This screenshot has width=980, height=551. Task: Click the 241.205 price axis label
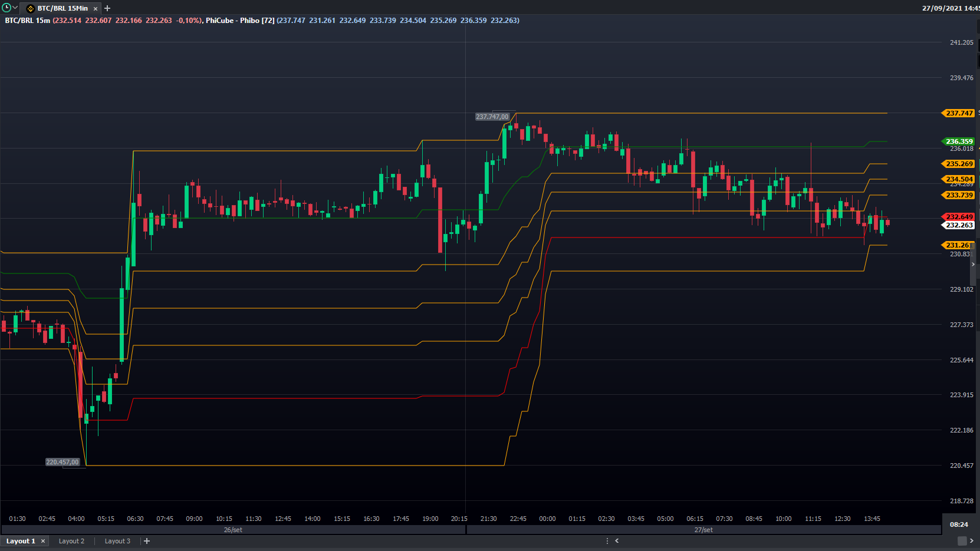tap(962, 42)
